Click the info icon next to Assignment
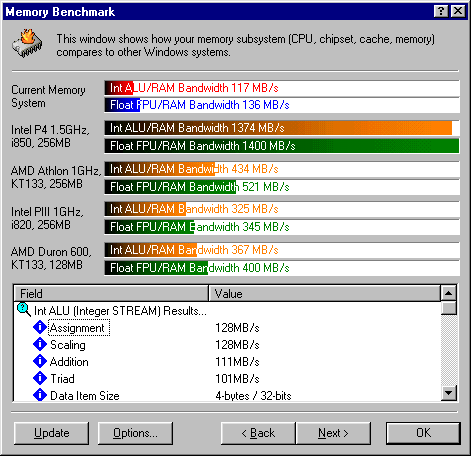The image size is (471, 456). click(40, 327)
